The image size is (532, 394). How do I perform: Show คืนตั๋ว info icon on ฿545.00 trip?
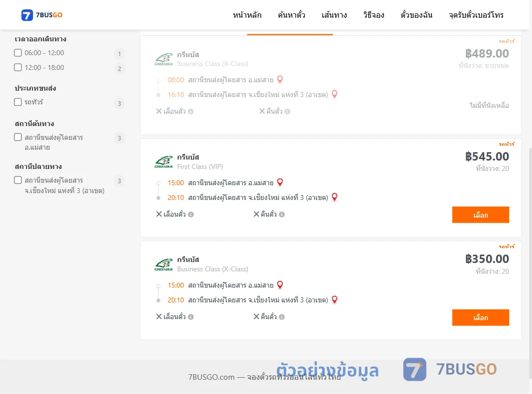(282, 214)
